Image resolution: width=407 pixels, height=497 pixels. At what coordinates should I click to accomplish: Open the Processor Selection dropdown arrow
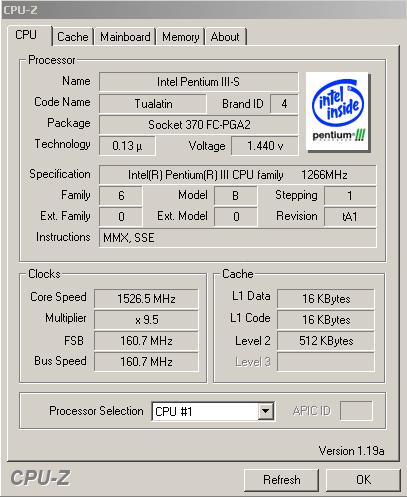pos(265,411)
